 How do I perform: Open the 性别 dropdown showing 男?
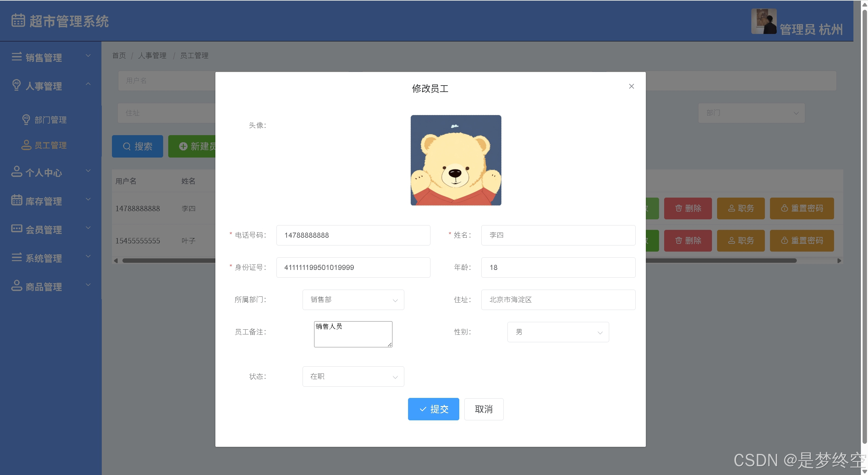click(x=558, y=332)
